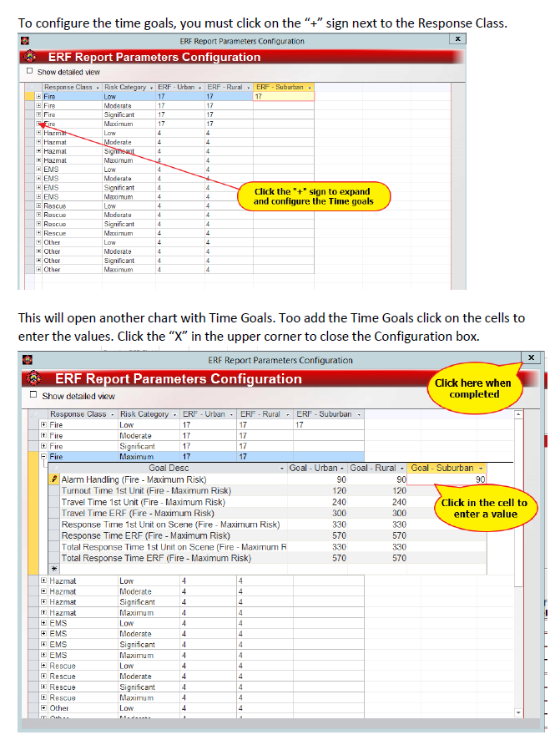Expand the Rescue Significant row in lower dialog
Viewport: 560px width, 740px height.
click(43, 687)
